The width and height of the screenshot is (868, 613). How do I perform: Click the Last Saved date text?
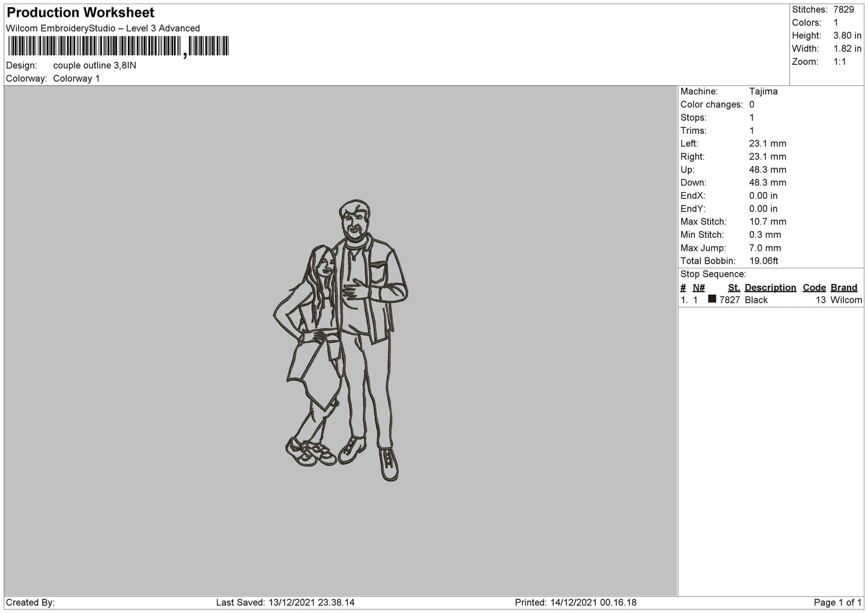(x=285, y=602)
